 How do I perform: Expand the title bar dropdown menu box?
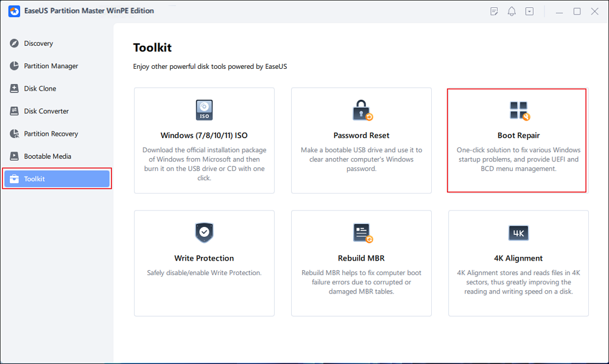tap(530, 11)
